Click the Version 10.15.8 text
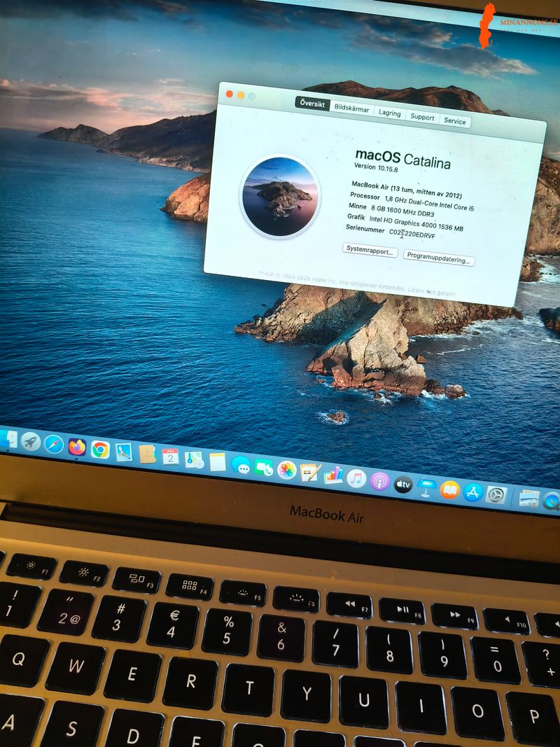Viewport: 560px width, 747px height. 376,167
